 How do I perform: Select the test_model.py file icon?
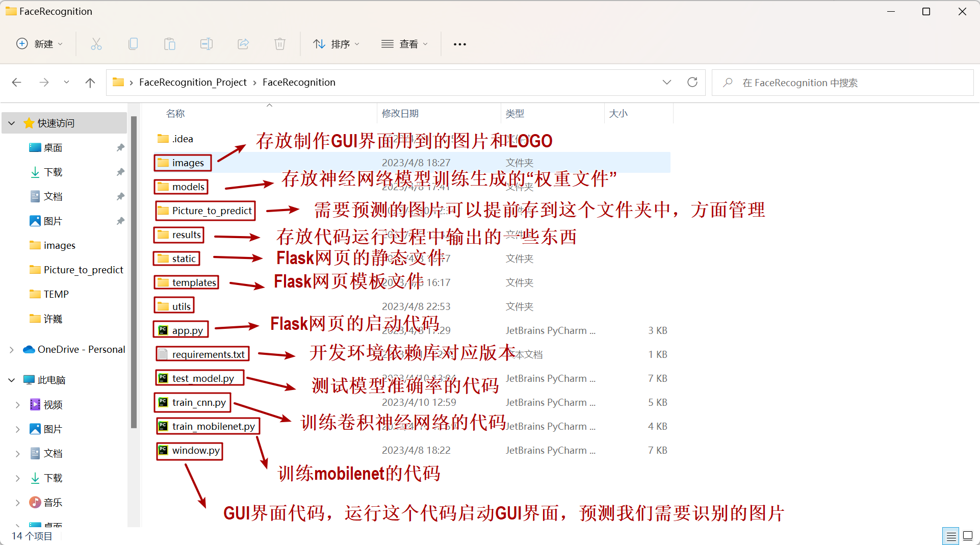click(163, 378)
